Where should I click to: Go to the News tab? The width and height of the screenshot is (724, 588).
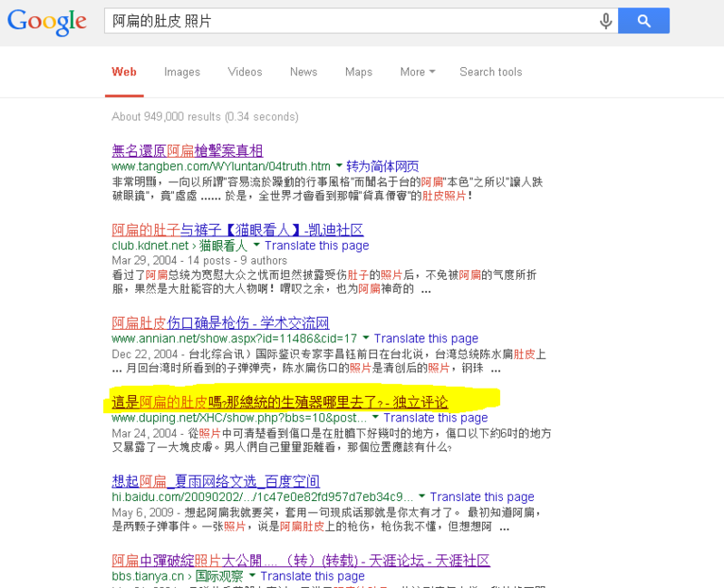point(304,72)
